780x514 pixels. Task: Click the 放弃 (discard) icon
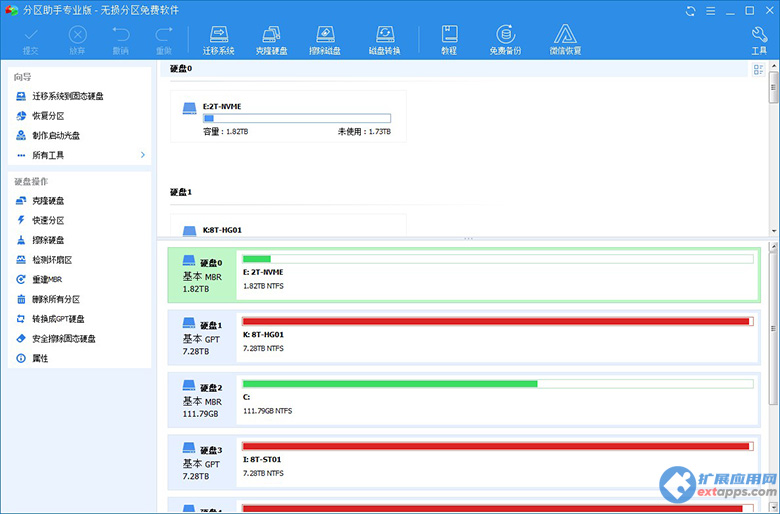tap(77, 35)
